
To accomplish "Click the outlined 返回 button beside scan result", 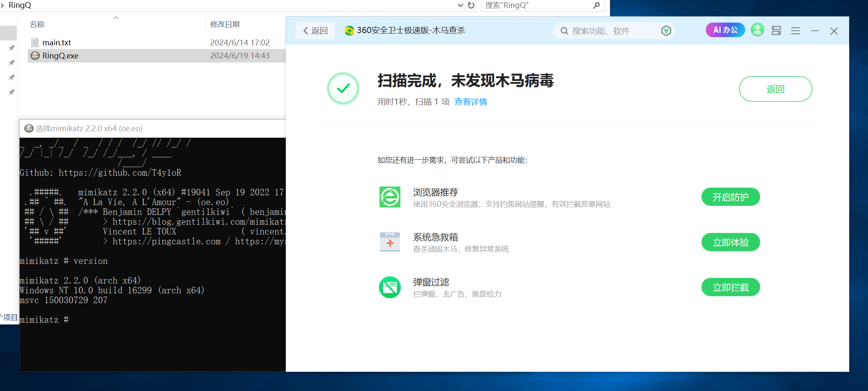I will click(x=775, y=89).
